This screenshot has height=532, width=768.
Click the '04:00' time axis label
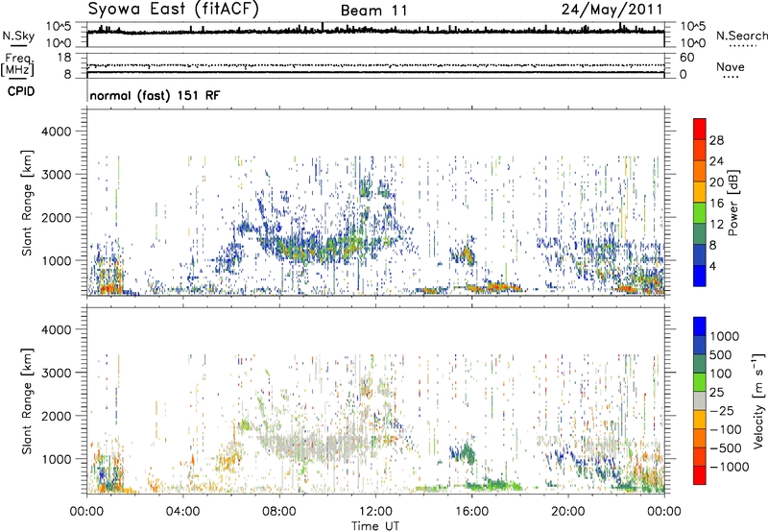(182, 512)
